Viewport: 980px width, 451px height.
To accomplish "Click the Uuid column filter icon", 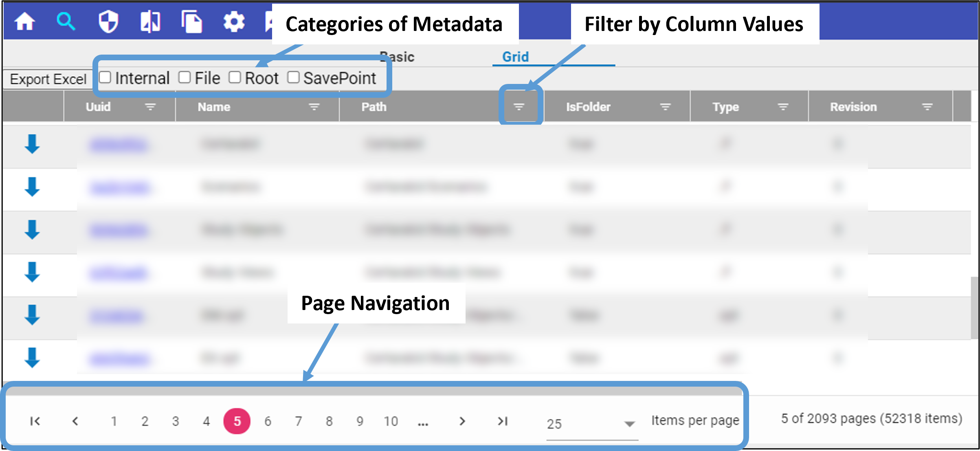I will click(150, 107).
